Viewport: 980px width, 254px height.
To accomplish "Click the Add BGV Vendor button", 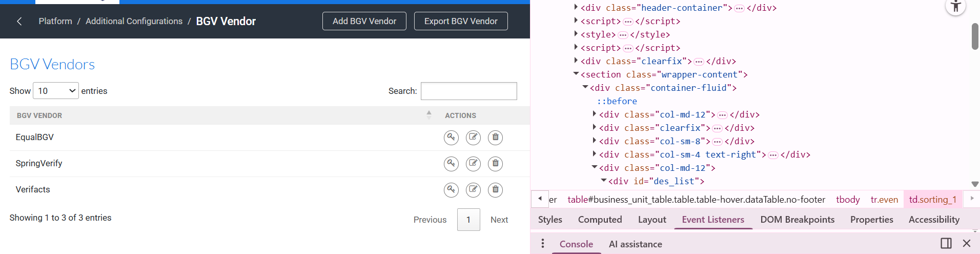I will point(364,21).
